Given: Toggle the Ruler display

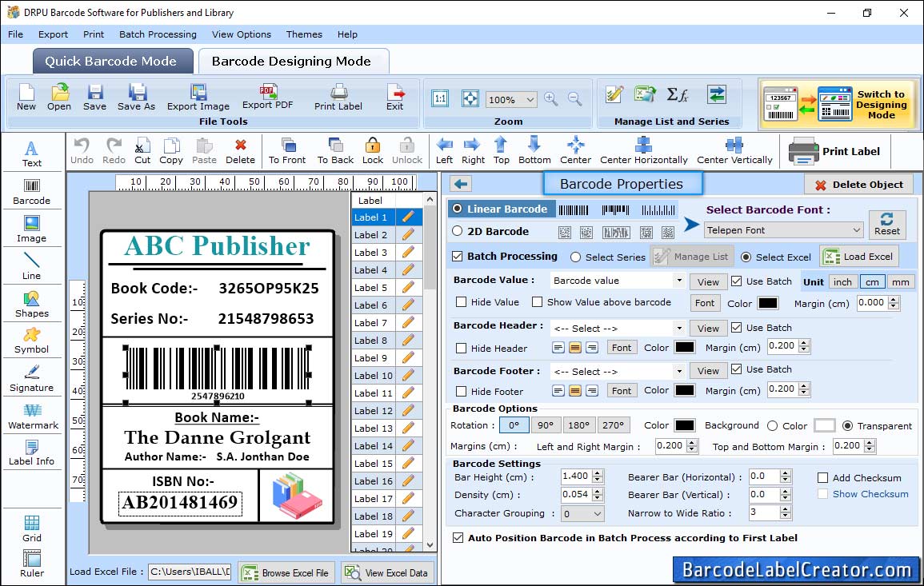Looking at the screenshot, I should 32,564.
